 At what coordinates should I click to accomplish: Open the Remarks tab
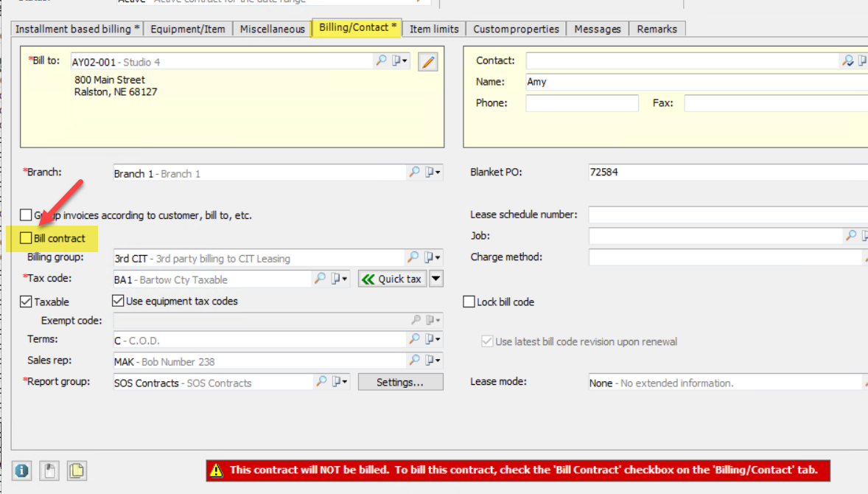click(657, 29)
